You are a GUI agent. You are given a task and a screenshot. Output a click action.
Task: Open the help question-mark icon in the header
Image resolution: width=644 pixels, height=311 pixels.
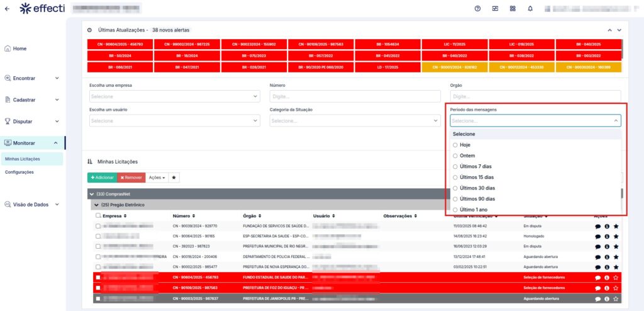[478, 8]
